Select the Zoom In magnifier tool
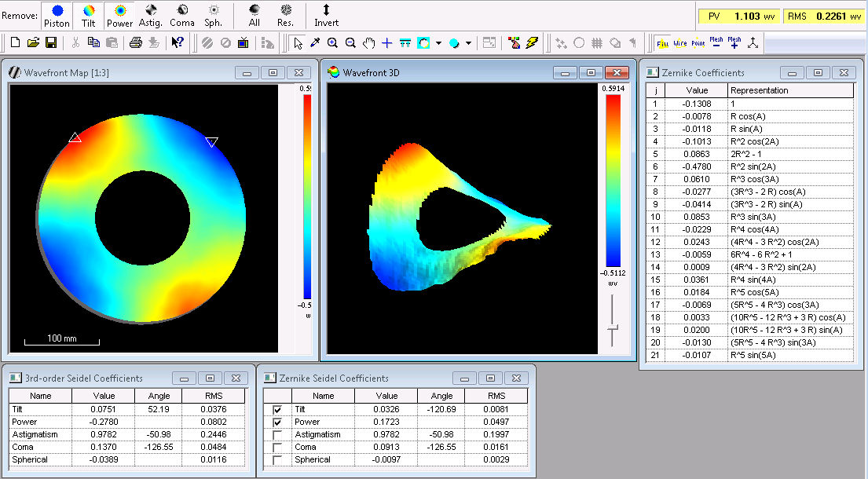The image size is (868, 479). [x=333, y=42]
